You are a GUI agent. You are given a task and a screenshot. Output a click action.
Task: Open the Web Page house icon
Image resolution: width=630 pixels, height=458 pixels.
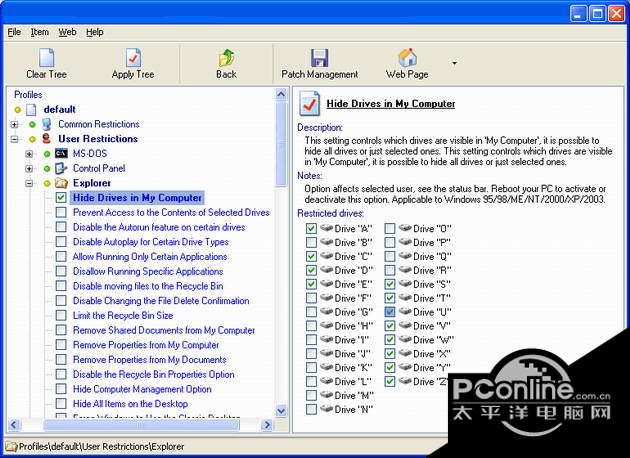(x=407, y=58)
